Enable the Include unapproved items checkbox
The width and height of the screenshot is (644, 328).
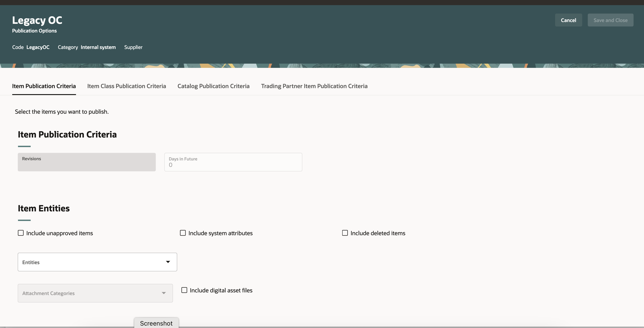pos(21,233)
